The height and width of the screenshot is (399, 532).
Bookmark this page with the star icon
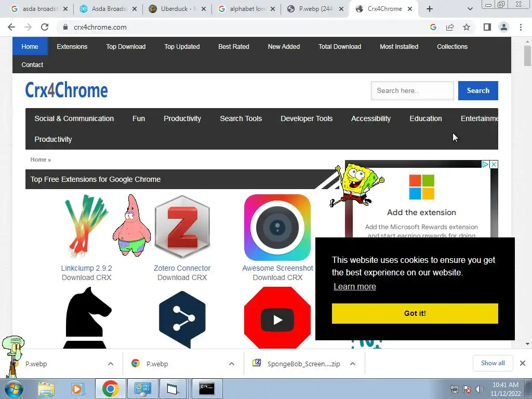467,27
